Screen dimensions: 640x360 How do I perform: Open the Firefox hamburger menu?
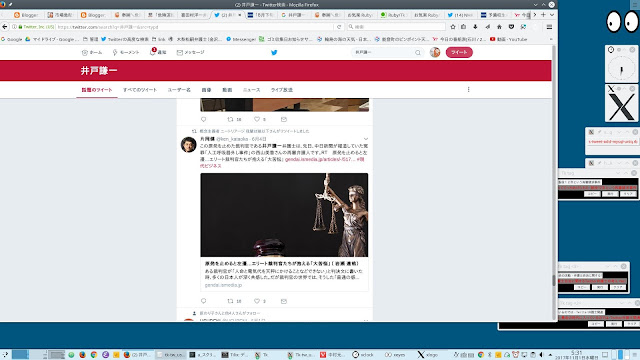(549, 27)
